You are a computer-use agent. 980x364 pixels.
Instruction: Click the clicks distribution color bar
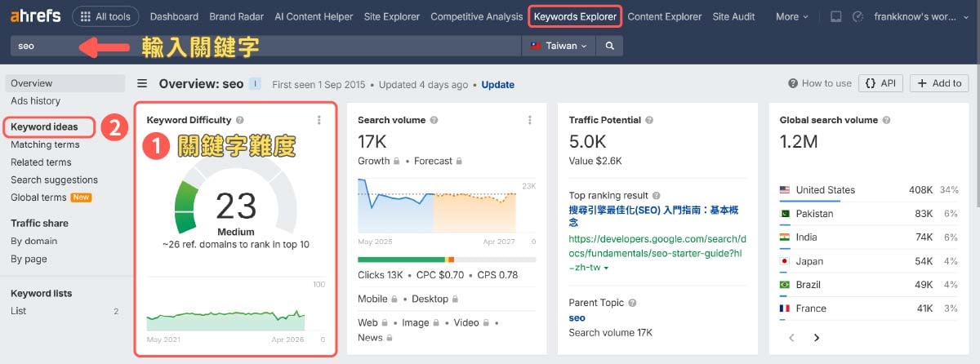click(x=447, y=260)
